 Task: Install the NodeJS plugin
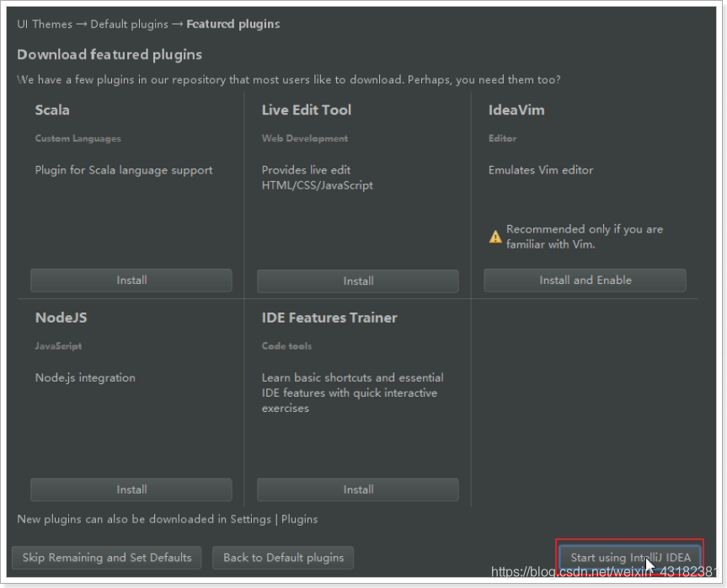[131, 489]
